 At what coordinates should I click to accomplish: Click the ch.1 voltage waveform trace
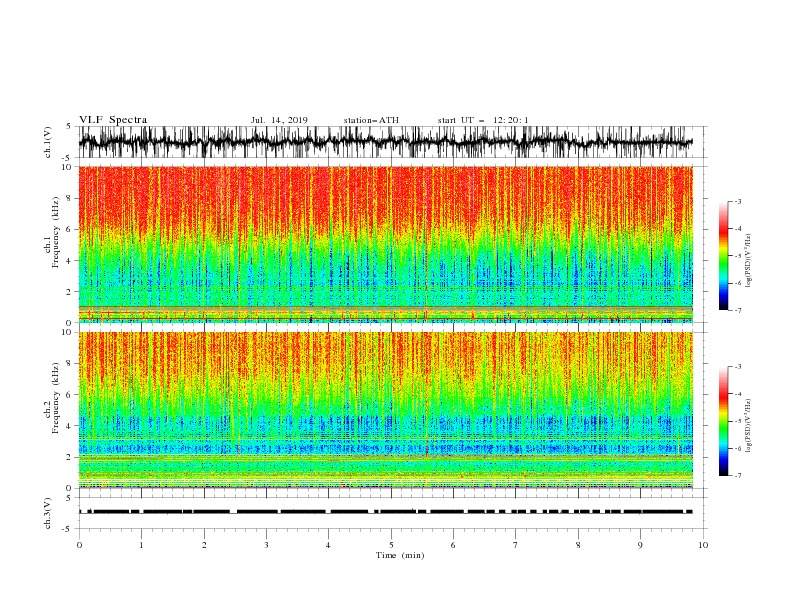click(386, 142)
